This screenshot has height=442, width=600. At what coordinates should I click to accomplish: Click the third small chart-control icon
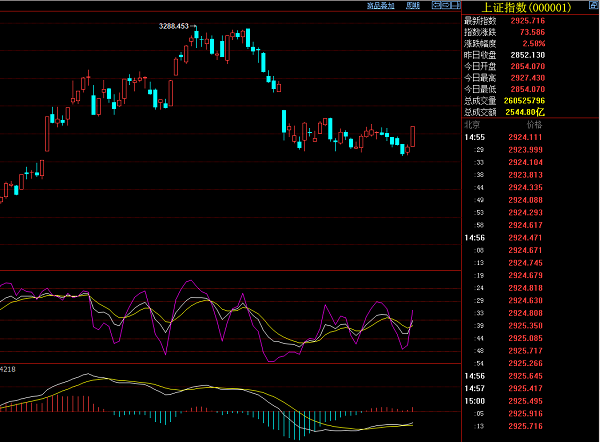point(455,5)
